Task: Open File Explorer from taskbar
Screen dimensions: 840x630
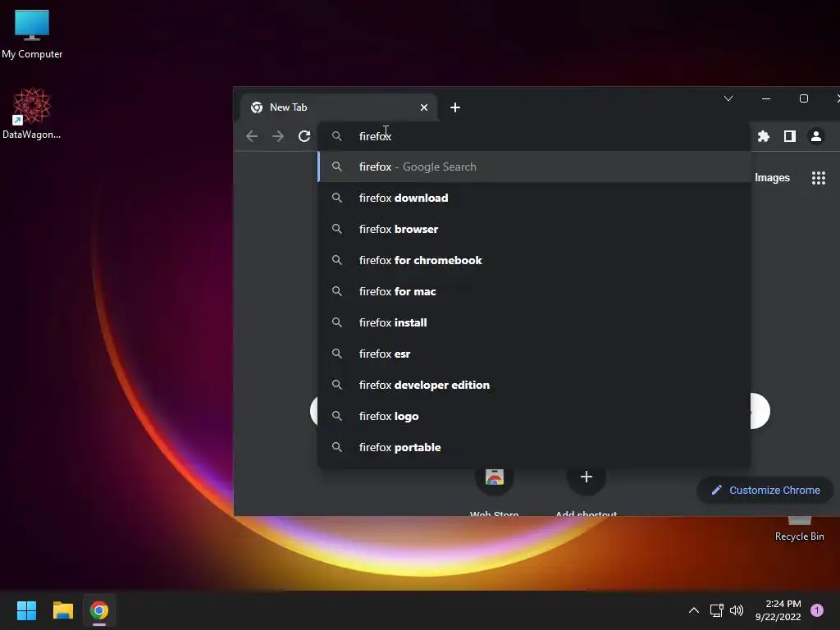Action: pos(62,610)
